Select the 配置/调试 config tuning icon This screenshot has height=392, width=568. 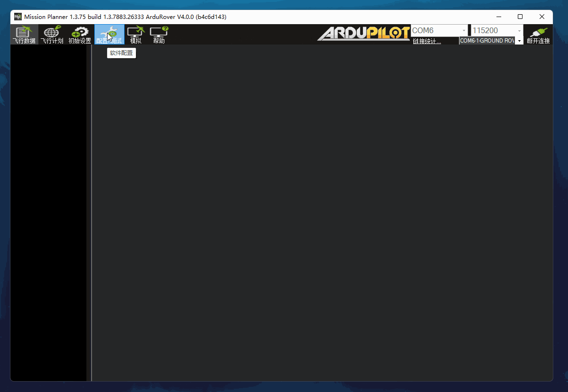[109, 35]
